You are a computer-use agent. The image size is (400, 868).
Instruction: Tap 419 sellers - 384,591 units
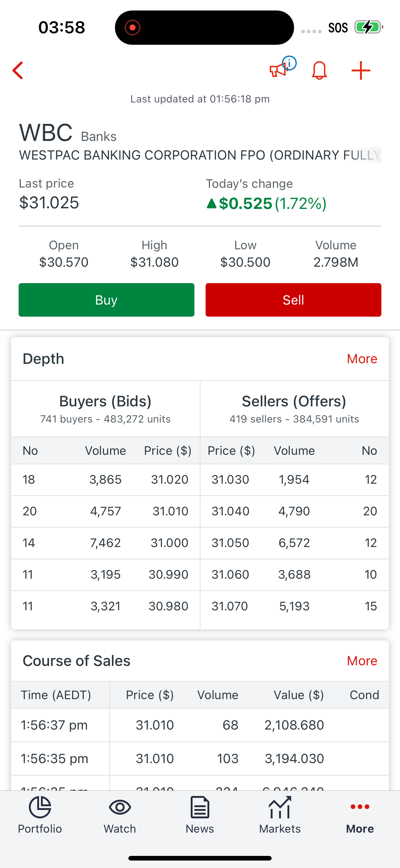[294, 419]
